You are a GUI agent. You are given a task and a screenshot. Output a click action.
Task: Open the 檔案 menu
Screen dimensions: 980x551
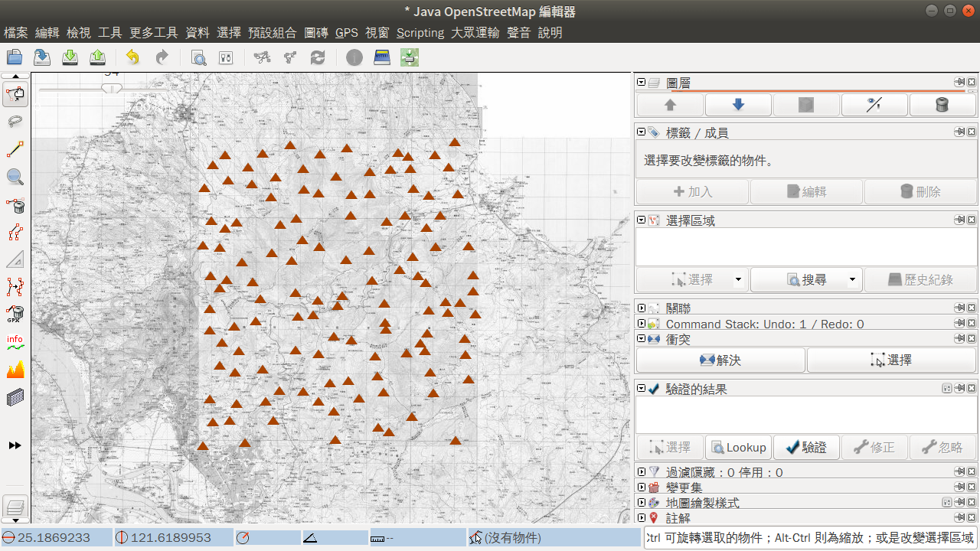15,33
